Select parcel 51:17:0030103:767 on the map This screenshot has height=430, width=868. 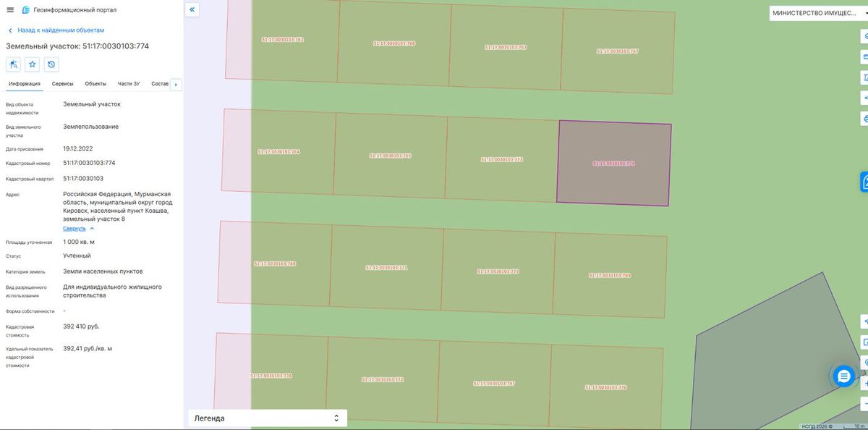618,51
